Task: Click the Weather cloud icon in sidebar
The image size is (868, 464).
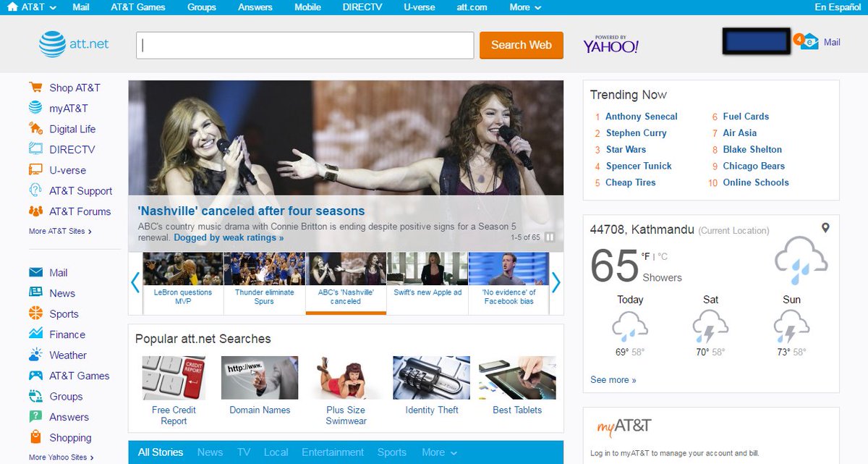Action: [x=35, y=355]
